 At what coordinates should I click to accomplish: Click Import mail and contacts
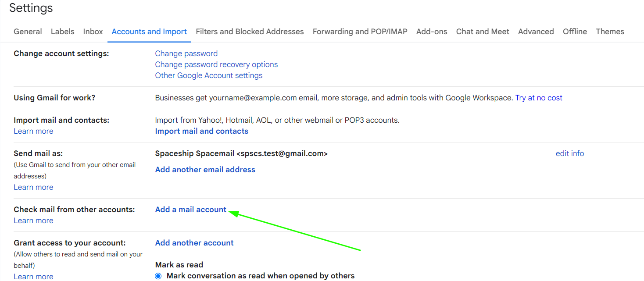click(201, 131)
